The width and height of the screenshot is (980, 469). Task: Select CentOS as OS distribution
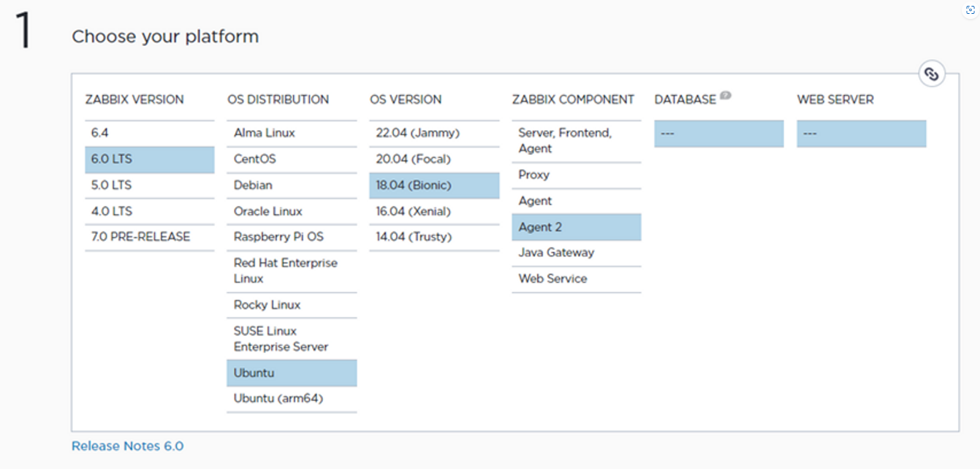(x=292, y=160)
